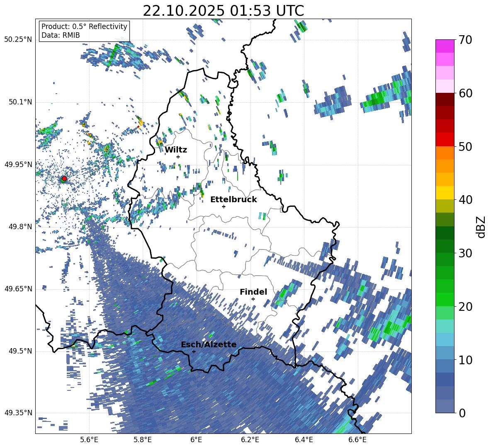
Task: Click the colorbar tick label 60
Action: click(x=465, y=93)
